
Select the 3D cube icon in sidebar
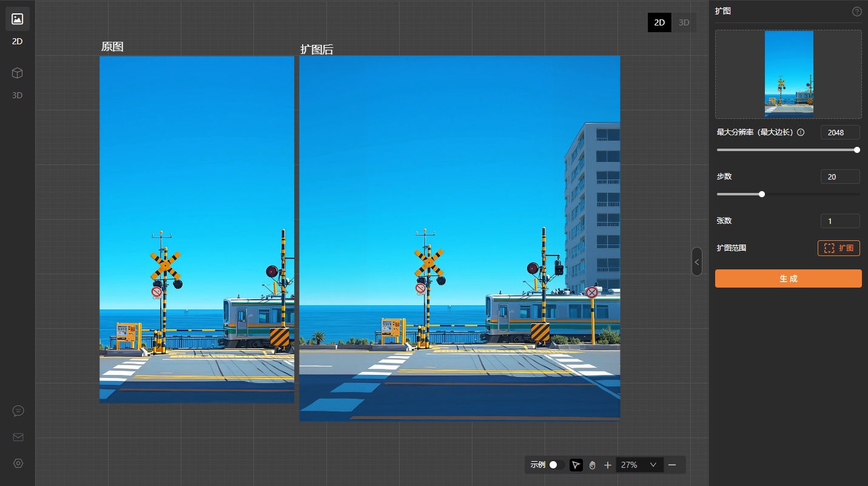coord(18,73)
